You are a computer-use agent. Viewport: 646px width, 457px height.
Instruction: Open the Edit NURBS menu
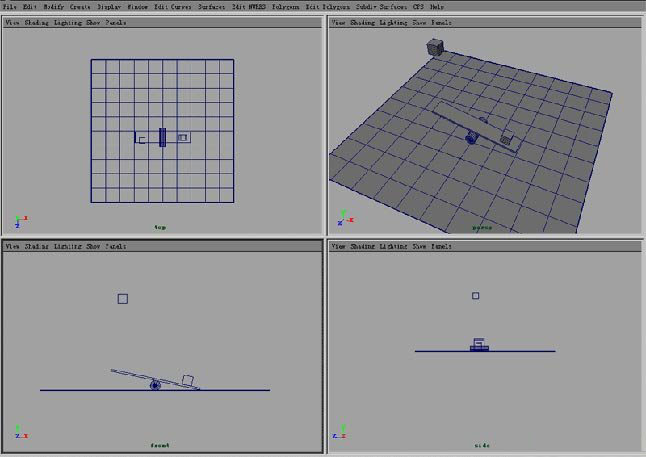[x=249, y=7]
